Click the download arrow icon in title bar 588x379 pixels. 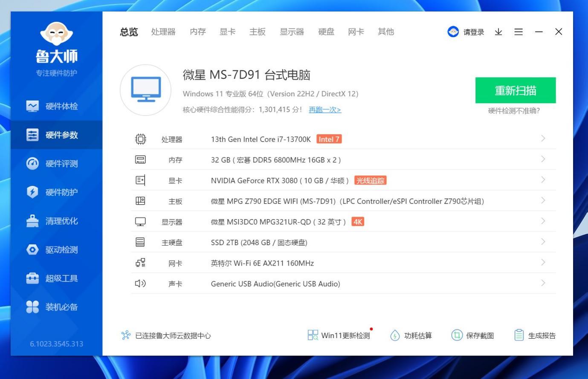click(498, 32)
